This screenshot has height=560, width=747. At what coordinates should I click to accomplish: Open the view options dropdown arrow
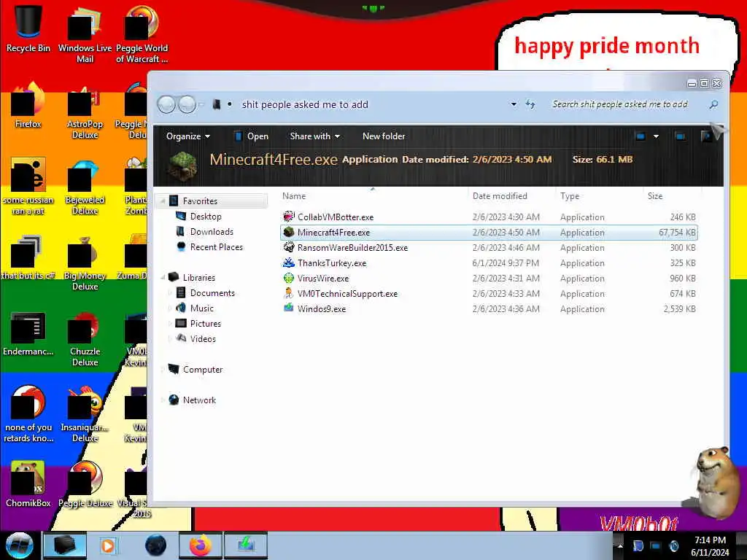coord(656,136)
